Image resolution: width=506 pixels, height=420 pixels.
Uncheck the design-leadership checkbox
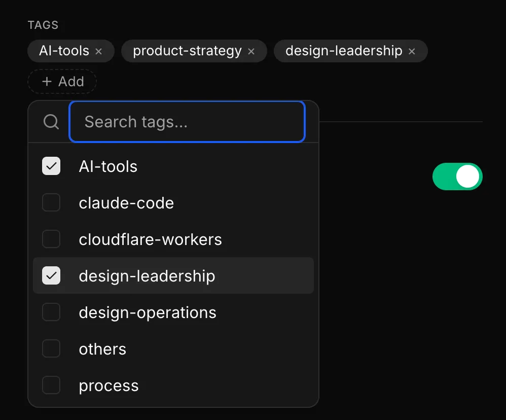point(51,275)
